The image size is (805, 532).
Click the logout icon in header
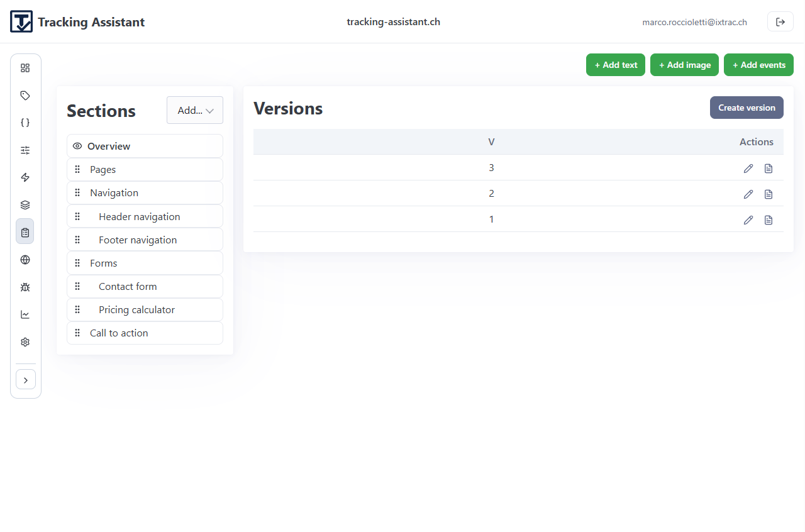[x=780, y=22]
